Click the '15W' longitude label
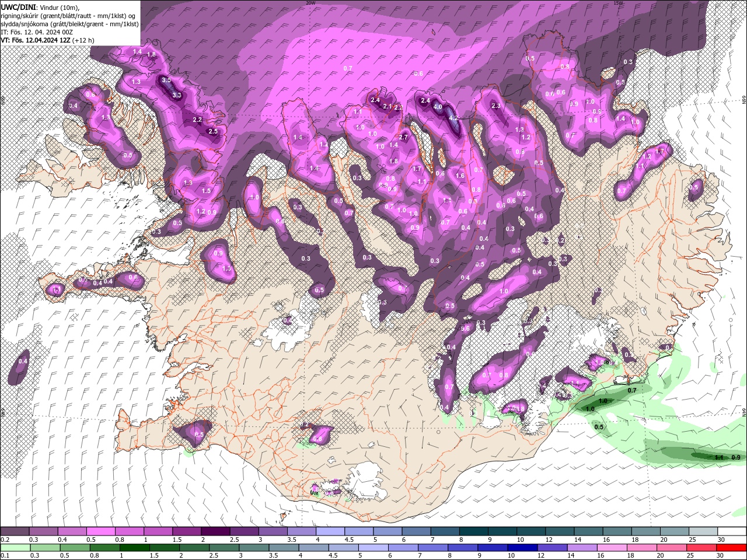The height and width of the screenshot is (560, 747). click(x=619, y=3)
